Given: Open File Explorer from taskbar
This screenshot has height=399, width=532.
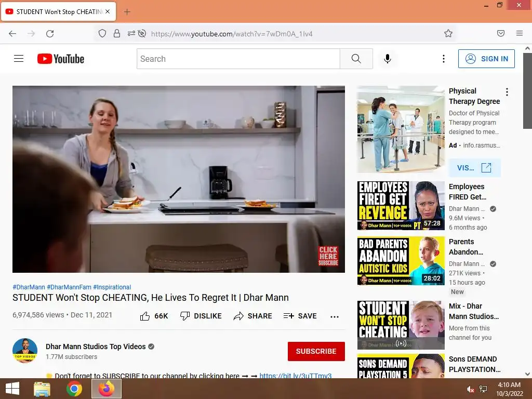Looking at the screenshot, I should pyautogui.click(x=42, y=389).
